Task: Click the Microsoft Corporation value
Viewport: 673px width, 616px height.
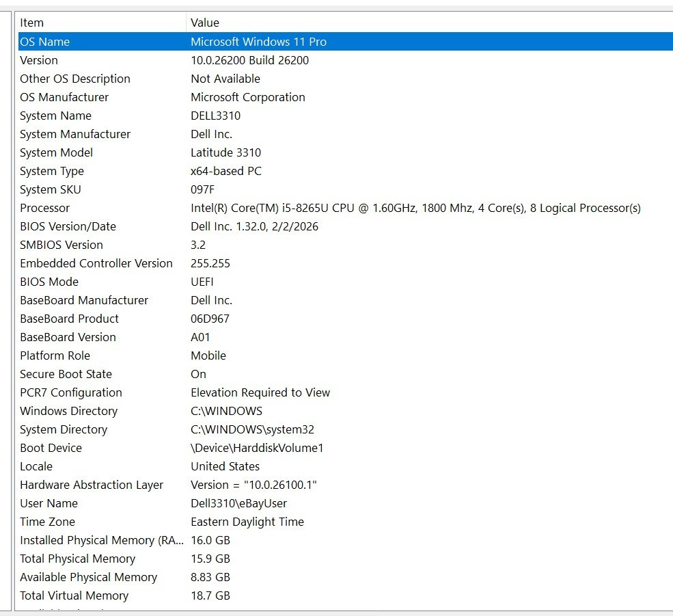Action: (247, 97)
